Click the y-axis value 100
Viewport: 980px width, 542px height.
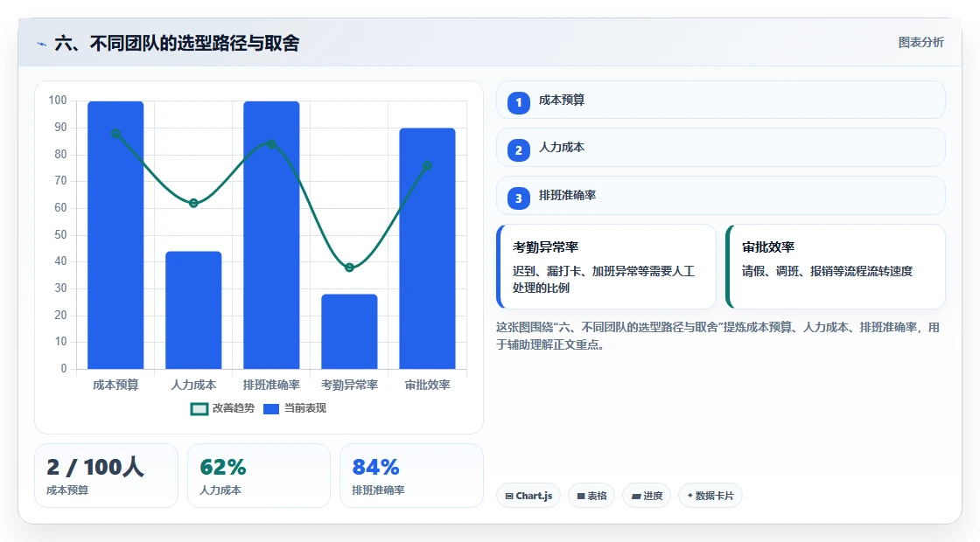click(58, 100)
